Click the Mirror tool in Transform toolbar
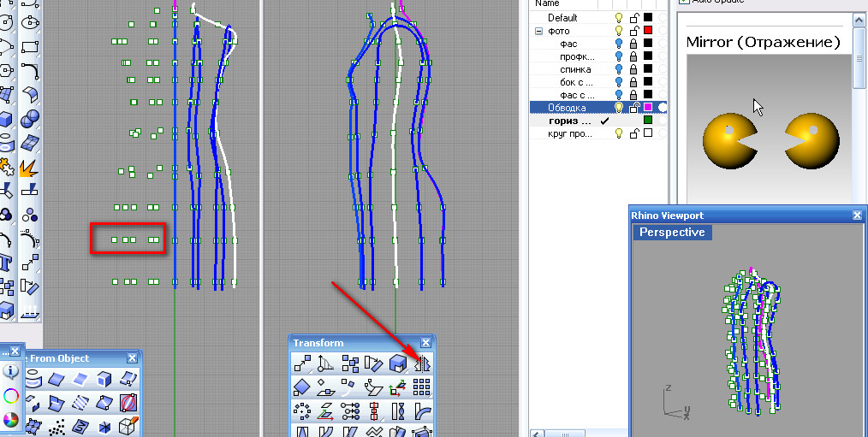This screenshot has height=437, width=868. click(420, 364)
